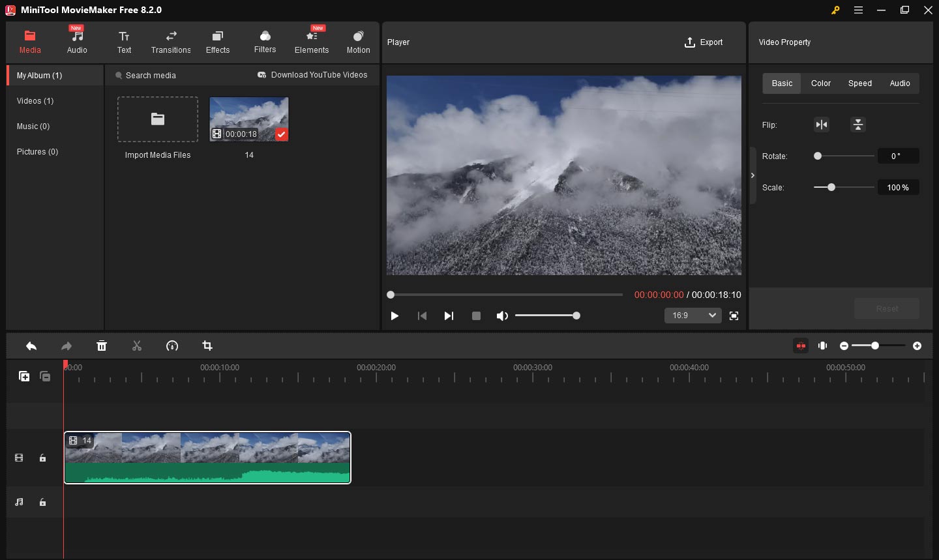Click the Reset button
Screen dimensions: 939x560
[887, 308]
